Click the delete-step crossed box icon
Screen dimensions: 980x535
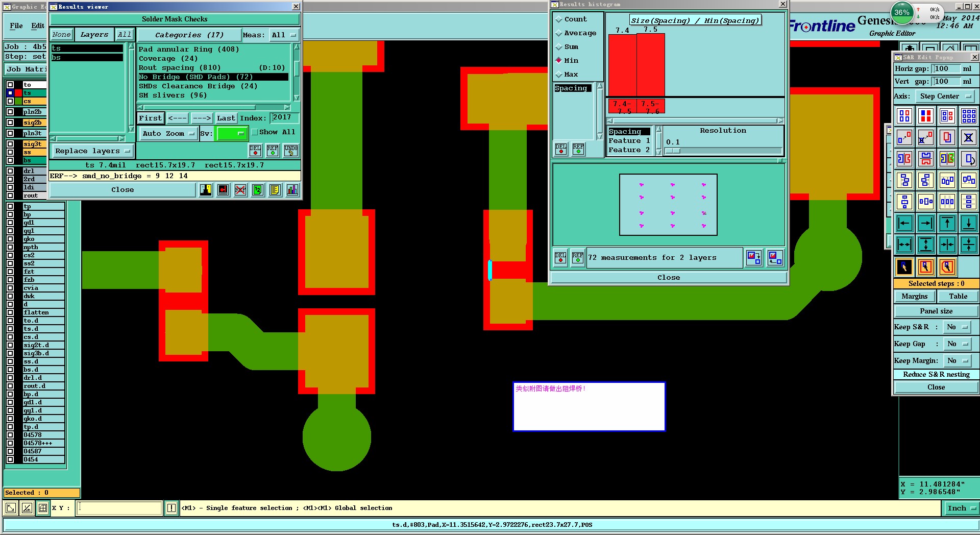click(x=969, y=137)
